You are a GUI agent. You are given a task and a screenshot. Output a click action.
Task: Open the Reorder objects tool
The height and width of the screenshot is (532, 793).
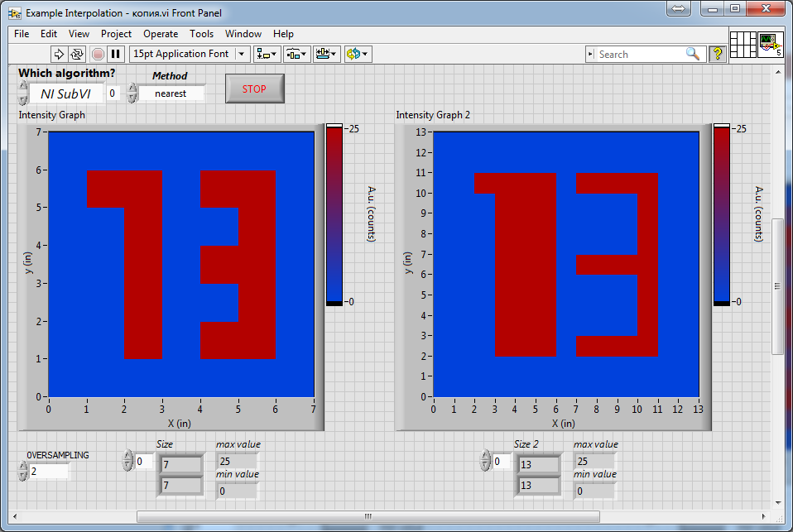(x=358, y=54)
